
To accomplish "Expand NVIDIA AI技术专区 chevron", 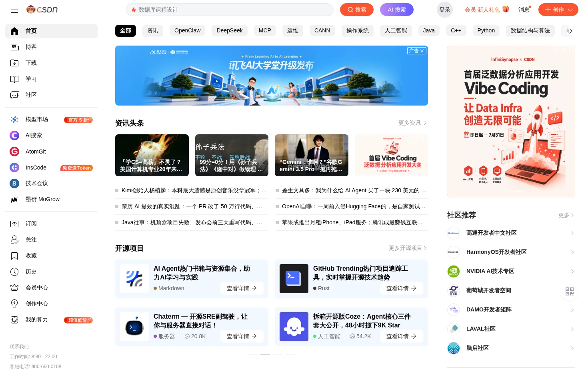I will pos(572,271).
